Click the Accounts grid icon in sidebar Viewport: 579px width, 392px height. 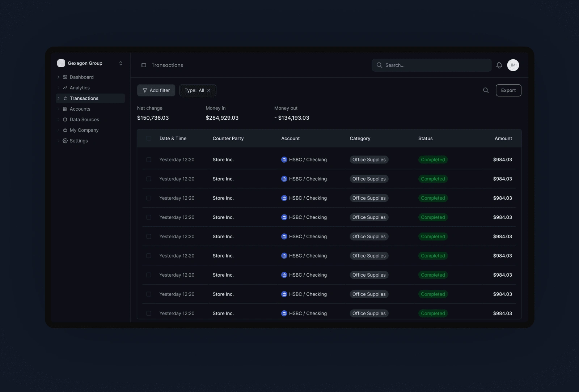[x=65, y=109]
